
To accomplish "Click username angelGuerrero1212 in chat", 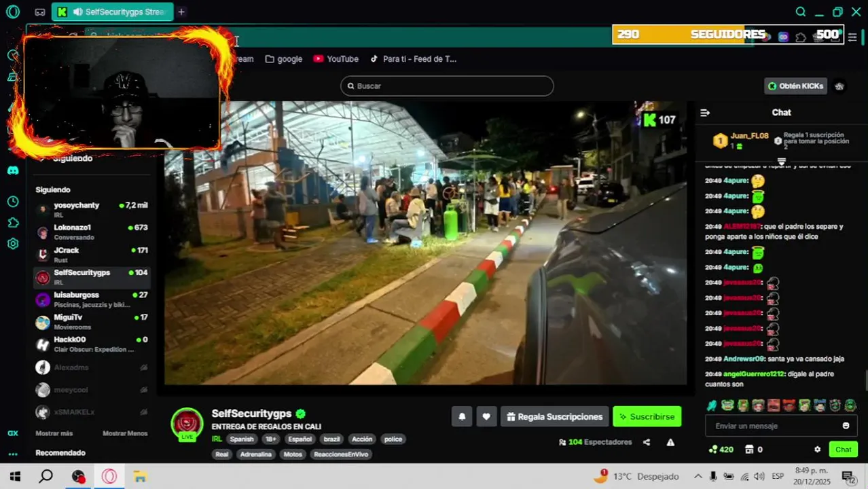I will click(754, 374).
